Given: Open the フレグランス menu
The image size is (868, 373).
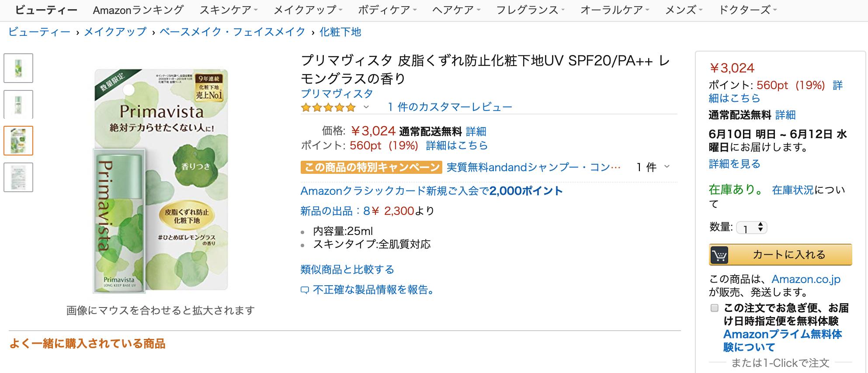Looking at the screenshot, I should point(530,10).
